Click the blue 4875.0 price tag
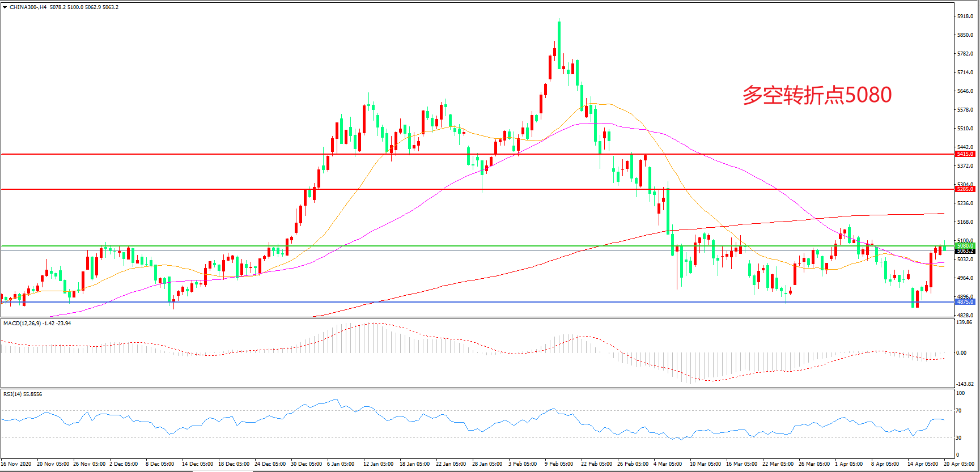This screenshot has width=980, height=472. 965,302
